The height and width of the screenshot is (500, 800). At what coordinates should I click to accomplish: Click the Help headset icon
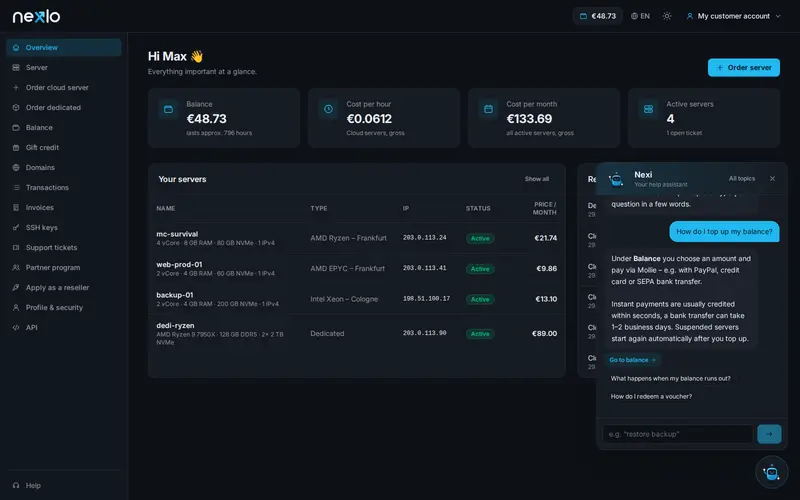click(16, 485)
